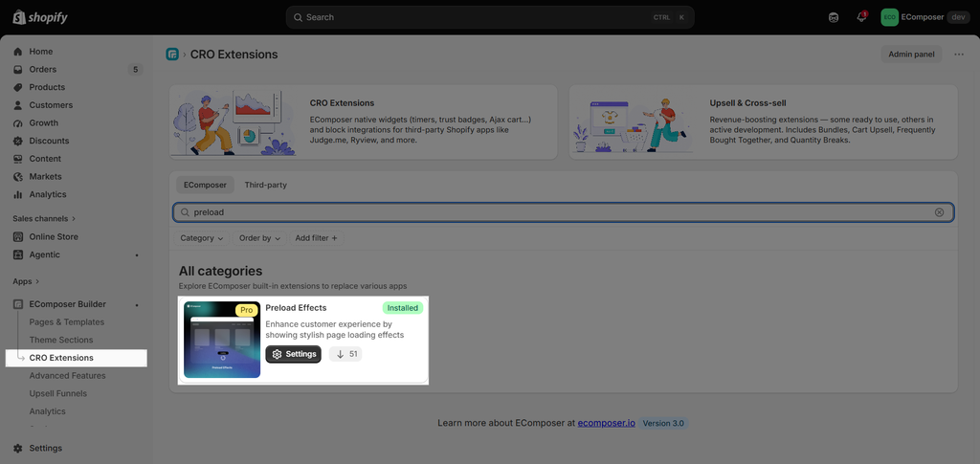The height and width of the screenshot is (464, 980).
Task: Click the Version 3.0 badge
Action: [663, 423]
